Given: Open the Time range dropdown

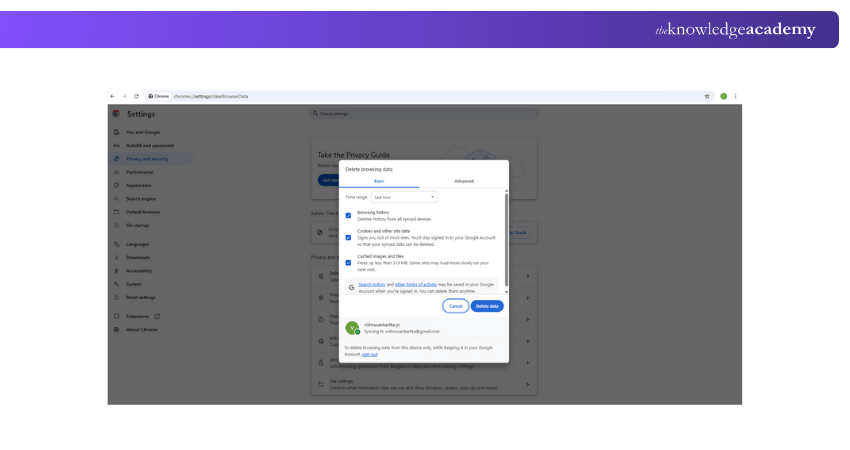Looking at the screenshot, I should [x=404, y=197].
